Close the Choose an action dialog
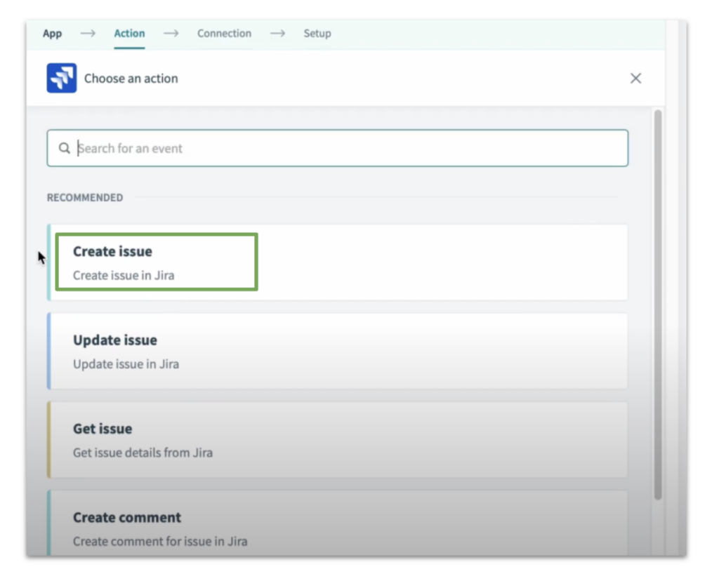The height and width of the screenshot is (588, 719). click(x=635, y=78)
